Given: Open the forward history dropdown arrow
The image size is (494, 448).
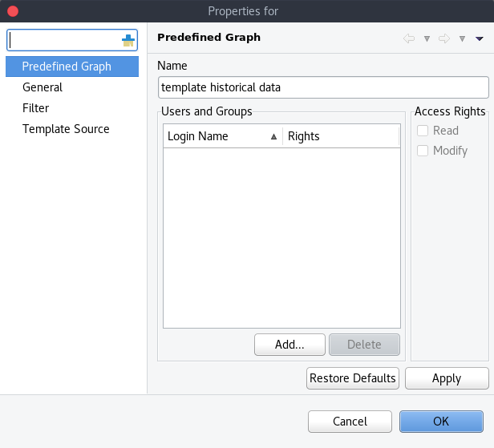Looking at the screenshot, I should [x=462, y=38].
